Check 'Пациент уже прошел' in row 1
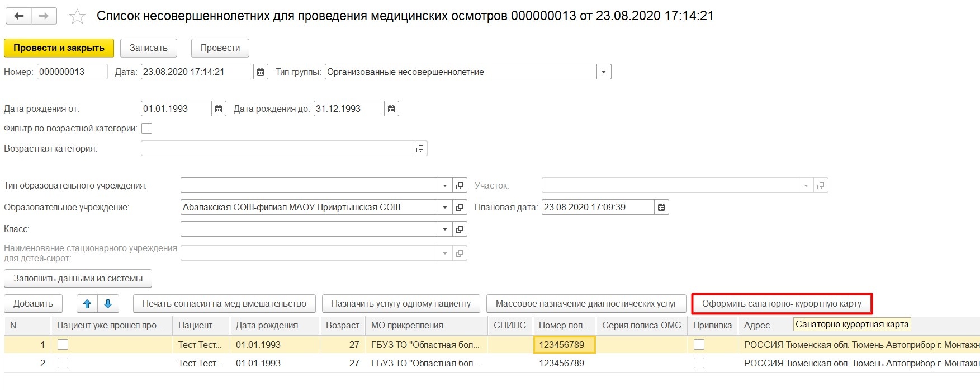The width and height of the screenshot is (980, 390). tap(63, 345)
